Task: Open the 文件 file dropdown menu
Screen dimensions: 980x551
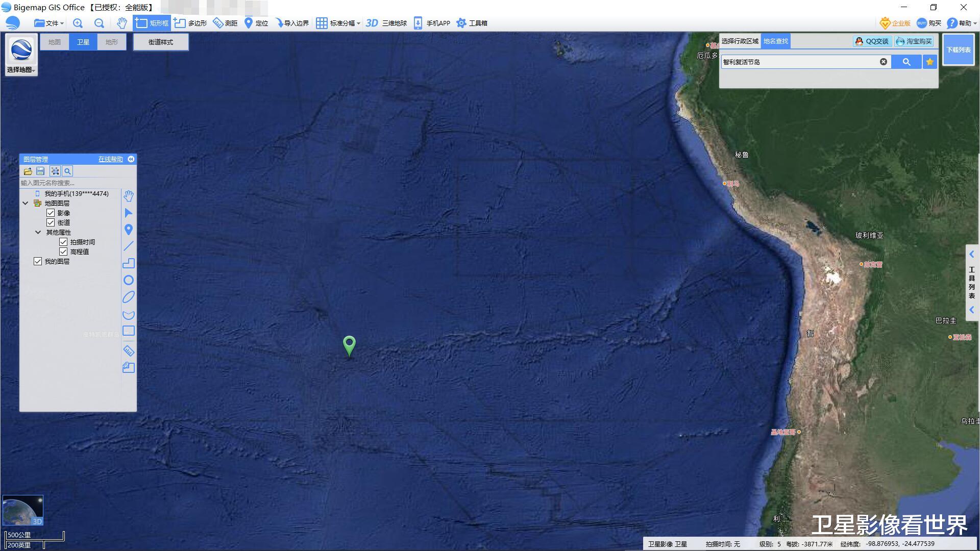Action: click(x=49, y=23)
